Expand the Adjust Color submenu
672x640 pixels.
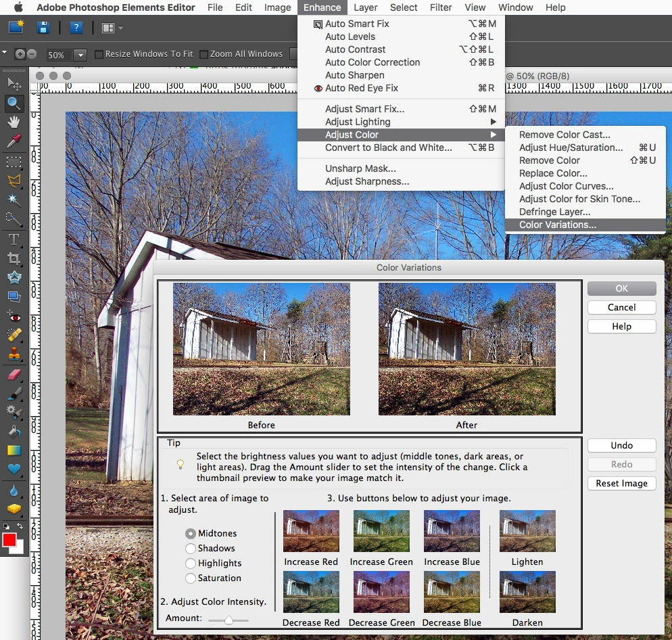coord(401,135)
